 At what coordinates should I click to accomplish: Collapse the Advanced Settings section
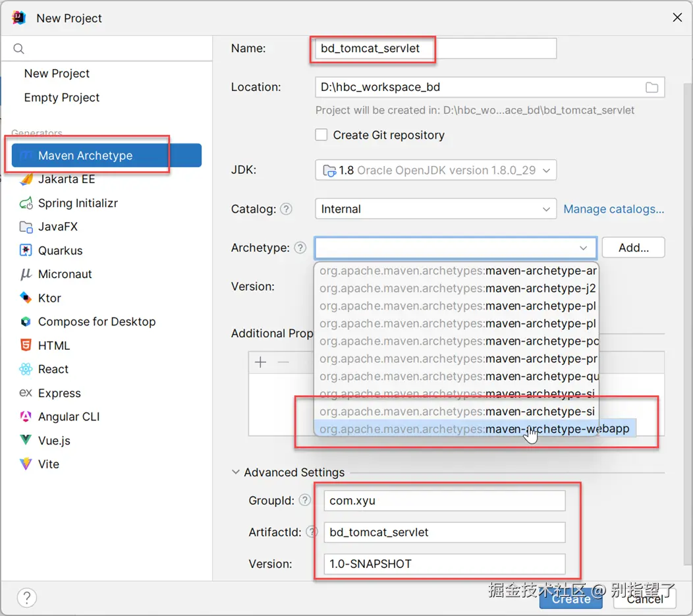coord(236,472)
